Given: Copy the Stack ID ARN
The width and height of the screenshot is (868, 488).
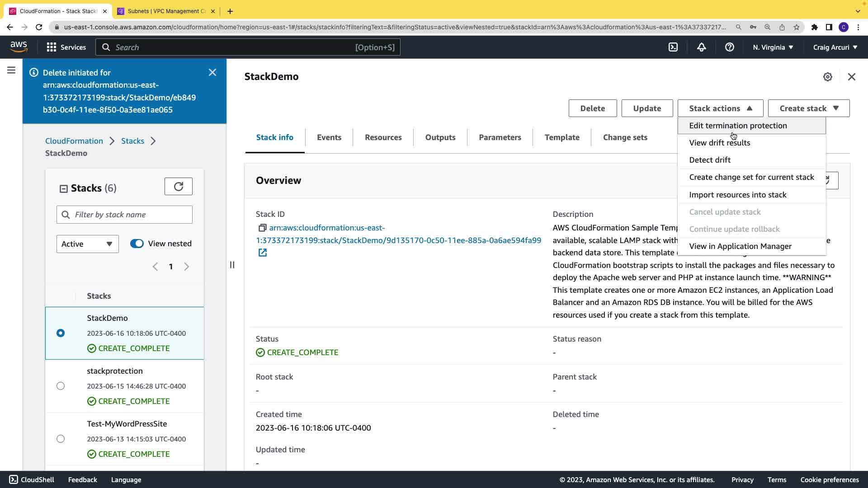Looking at the screenshot, I should 262,228.
